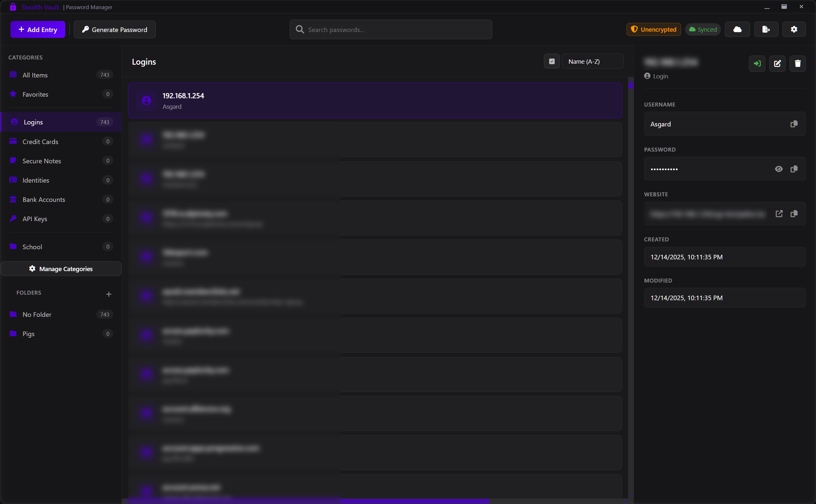Delete the entry using trash icon
This screenshot has height=504, width=816.
(797, 64)
